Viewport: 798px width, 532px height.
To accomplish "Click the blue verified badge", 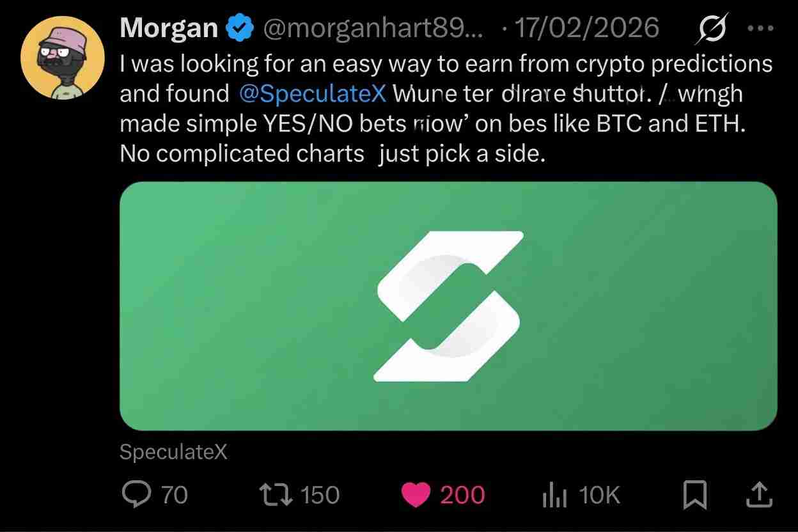I will click(239, 27).
